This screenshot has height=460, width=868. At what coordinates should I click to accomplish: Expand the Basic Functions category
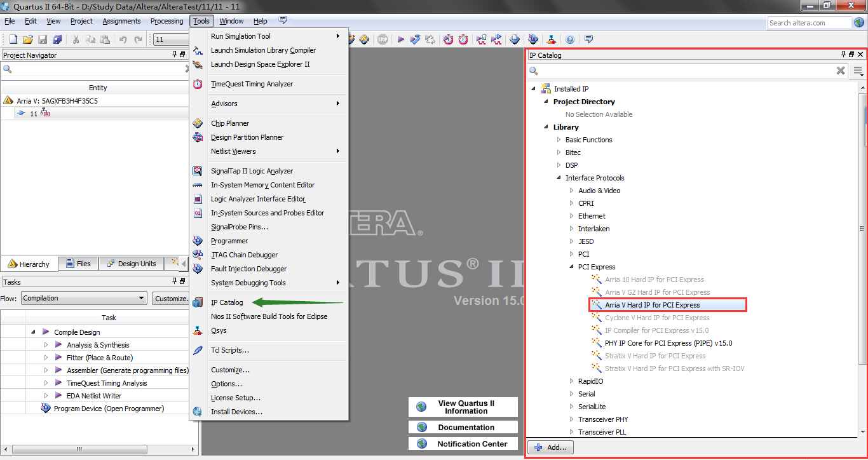pyautogui.click(x=559, y=140)
